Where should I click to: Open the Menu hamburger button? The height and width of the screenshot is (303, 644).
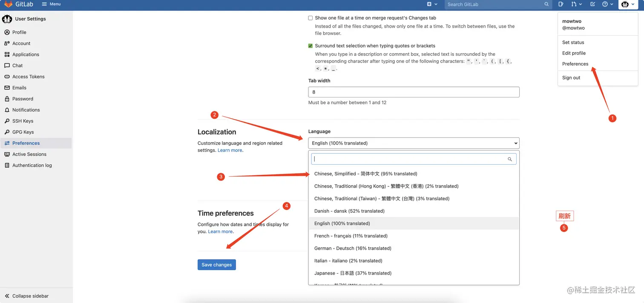click(52, 4)
